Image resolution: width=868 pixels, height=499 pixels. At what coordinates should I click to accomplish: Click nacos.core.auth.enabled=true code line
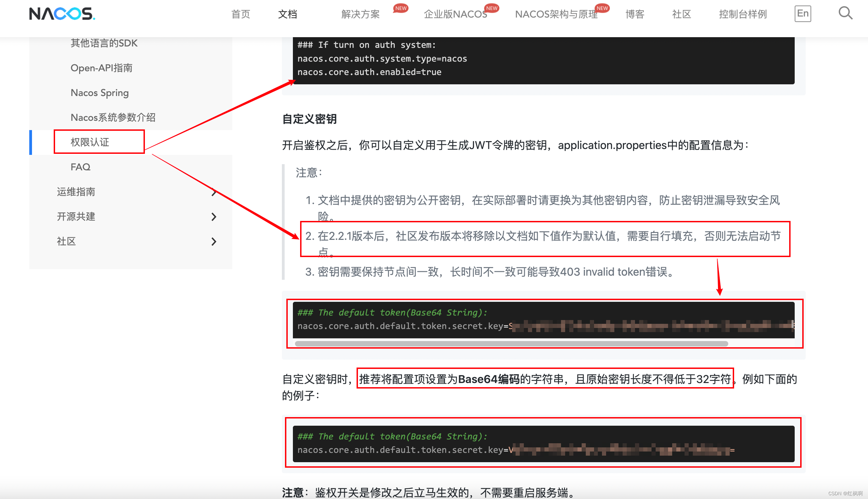click(x=369, y=72)
